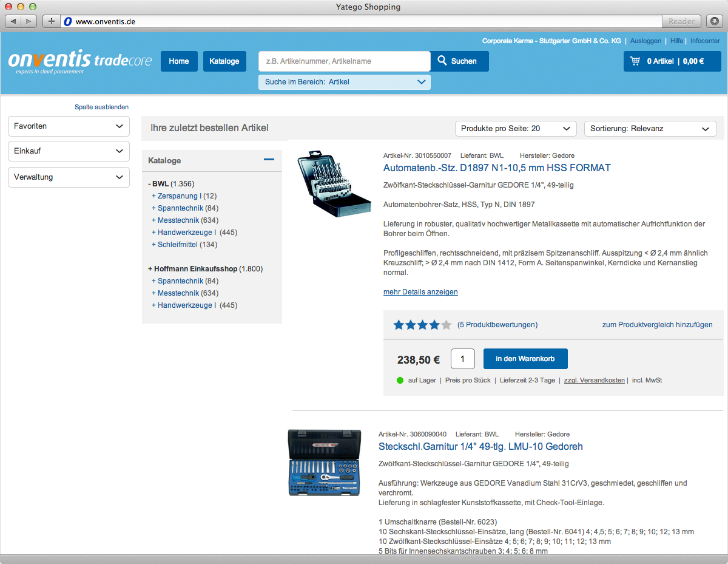Open the Produkte pro Seite dropdown
The height and width of the screenshot is (564, 728).
point(516,129)
